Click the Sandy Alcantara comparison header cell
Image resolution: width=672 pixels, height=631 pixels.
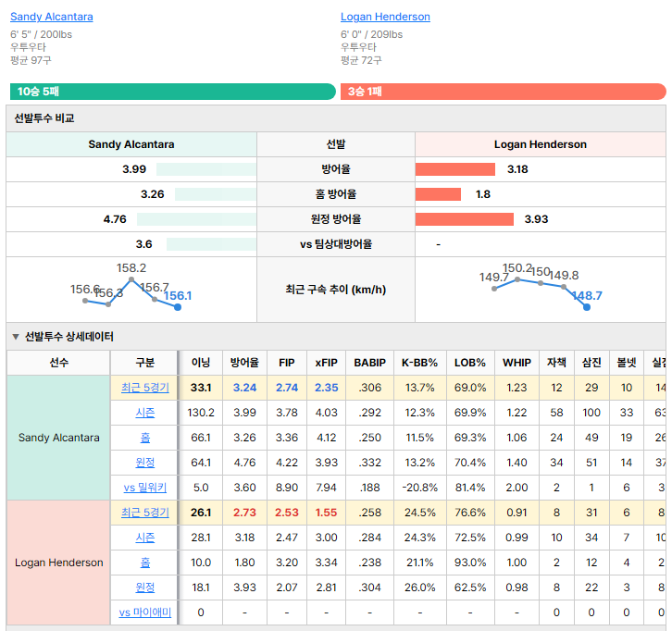pyautogui.click(x=131, y=144)
